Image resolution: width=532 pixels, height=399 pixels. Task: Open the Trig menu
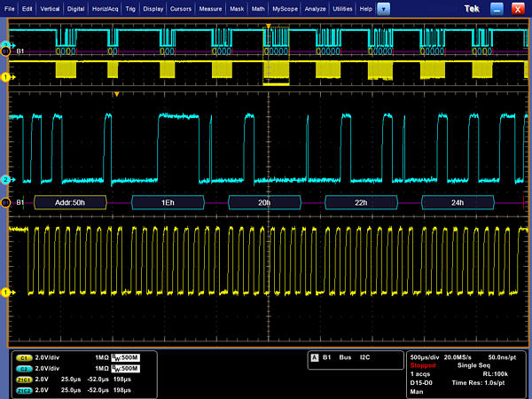click(130, 8)
